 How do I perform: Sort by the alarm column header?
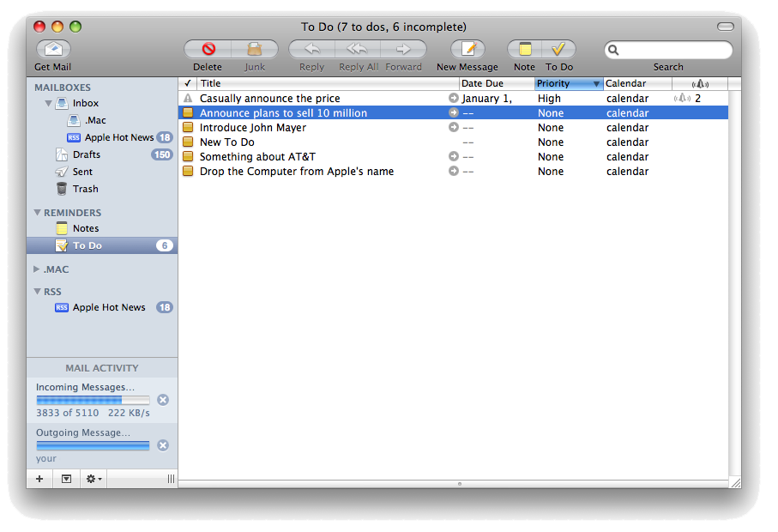(x=700, y=84)
